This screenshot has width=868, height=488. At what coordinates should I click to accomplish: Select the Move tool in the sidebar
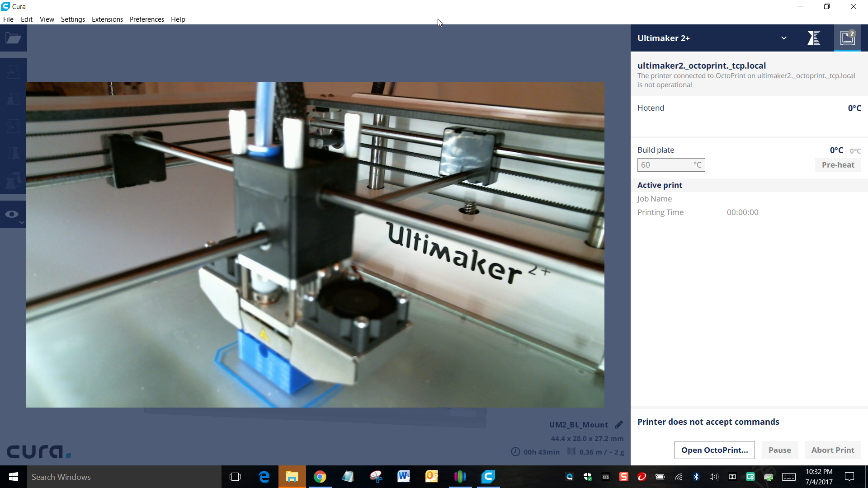pos(13,72)
